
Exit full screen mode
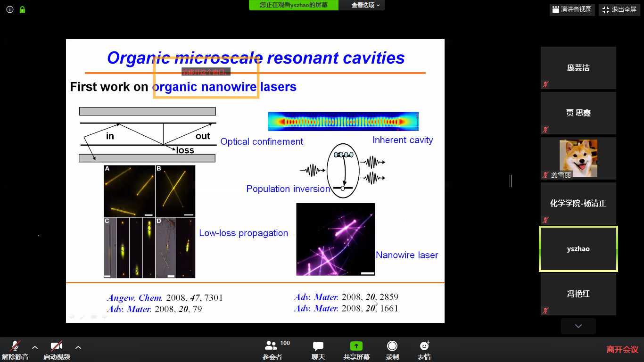click(x=619, y=9)
